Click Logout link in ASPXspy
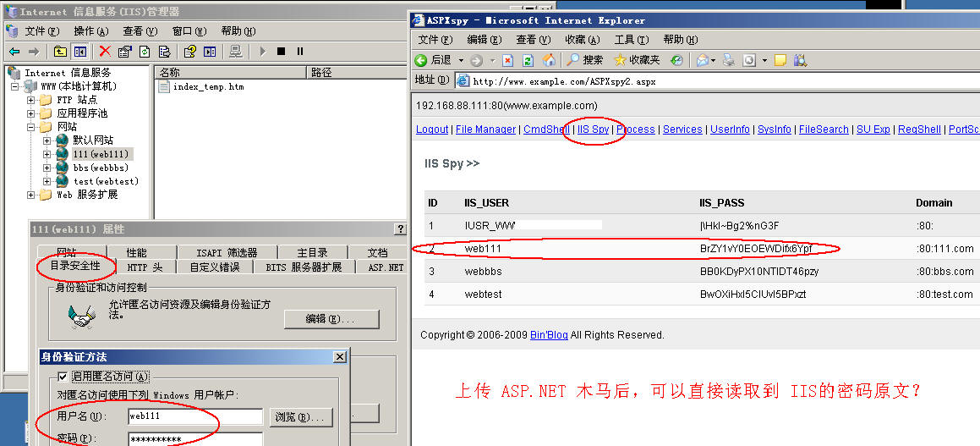The image size is (980, 446). (x=432, y=129)
